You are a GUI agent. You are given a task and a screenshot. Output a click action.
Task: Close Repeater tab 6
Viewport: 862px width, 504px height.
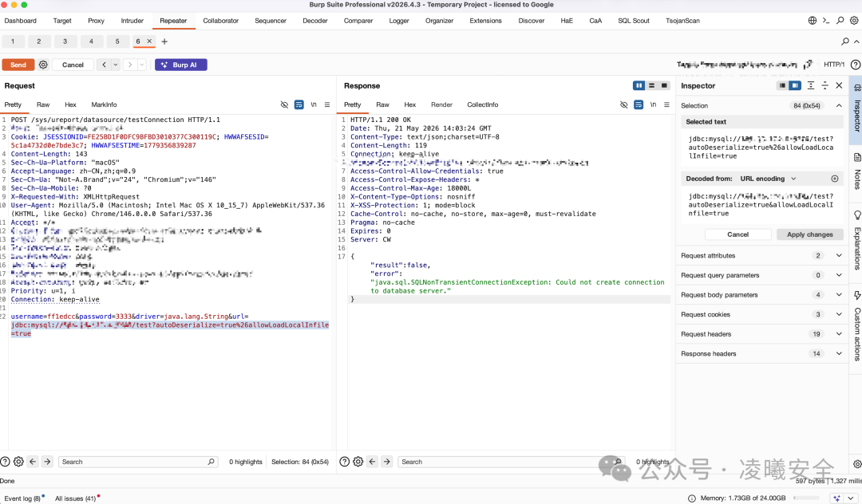149,41
